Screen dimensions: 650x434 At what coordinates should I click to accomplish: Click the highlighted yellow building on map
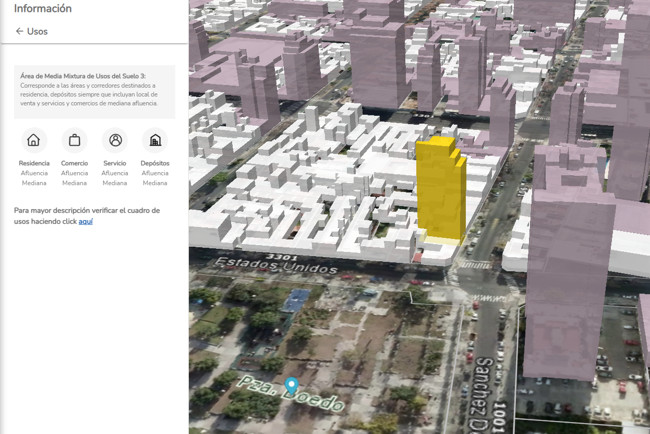[x=441, y=191]
